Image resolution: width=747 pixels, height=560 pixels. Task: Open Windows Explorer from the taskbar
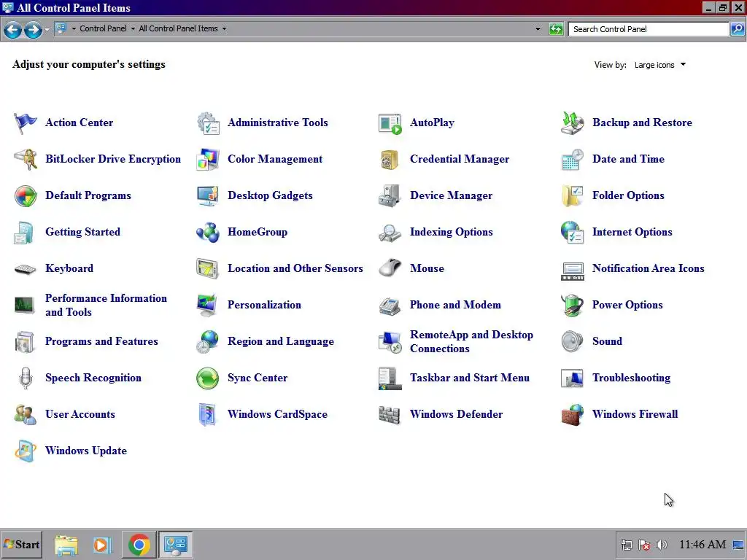pyautogui.click(x=66, y=545)
